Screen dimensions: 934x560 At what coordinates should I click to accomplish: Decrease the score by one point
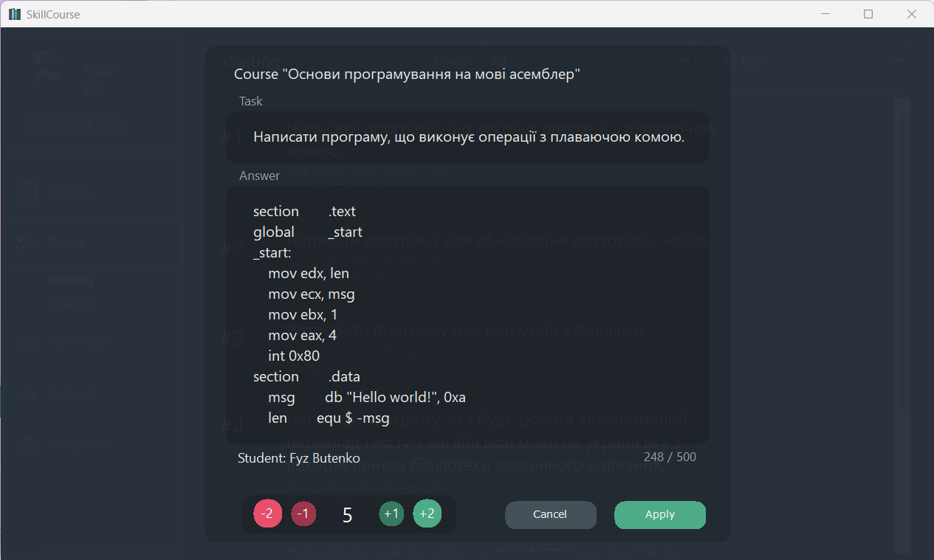pyautogui.click(x=303, y=514)
